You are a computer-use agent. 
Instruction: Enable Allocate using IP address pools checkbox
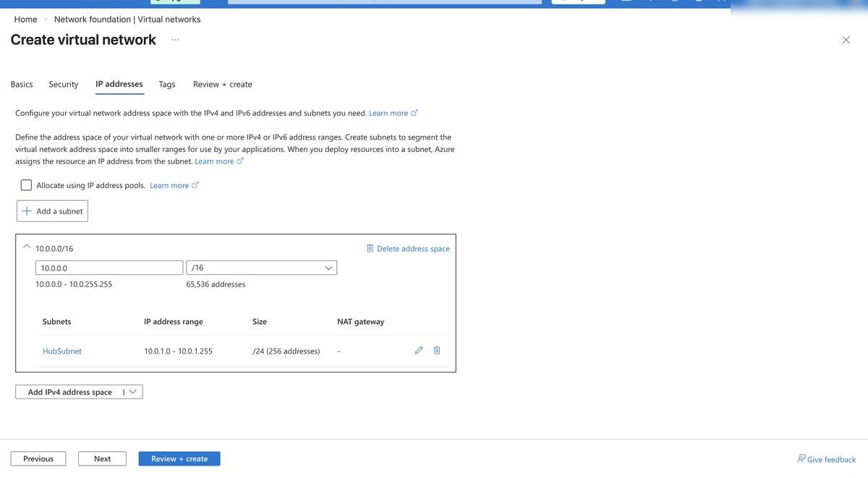pyautogui.click(x=27, y=185)
